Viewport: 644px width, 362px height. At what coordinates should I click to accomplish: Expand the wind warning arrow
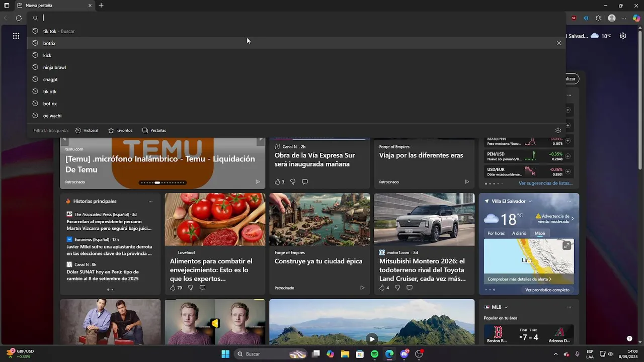(573, 218)
